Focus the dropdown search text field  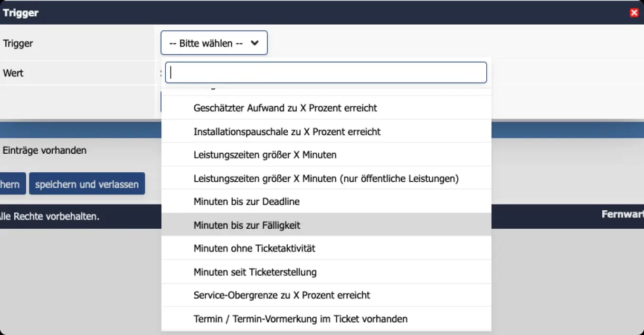coord(326,73)
